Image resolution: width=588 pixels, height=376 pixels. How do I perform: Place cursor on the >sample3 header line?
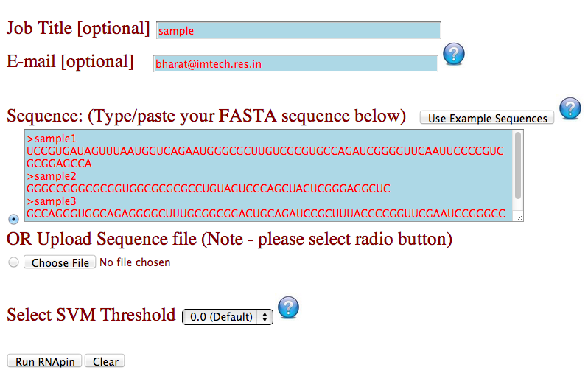pos(52,201)
